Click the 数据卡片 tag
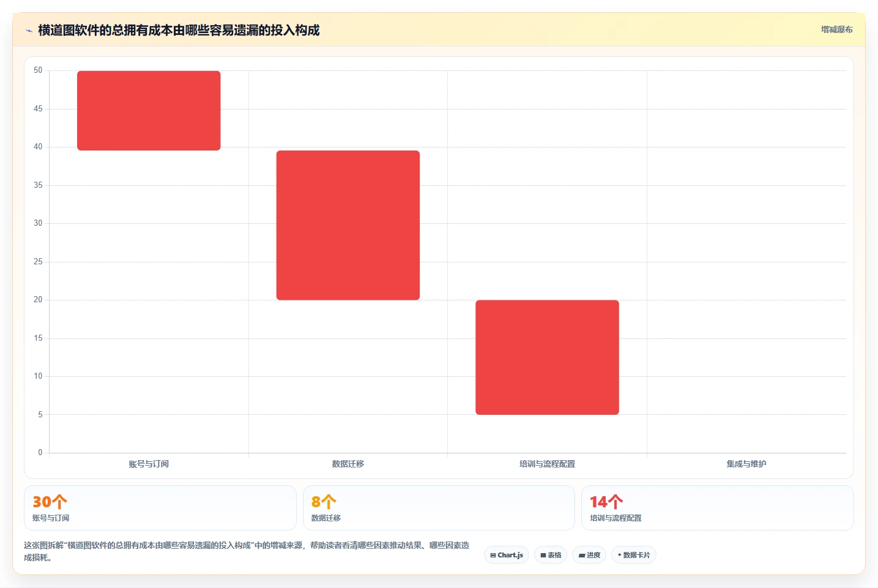Viewport: 878px width, 588px height. 634,555
